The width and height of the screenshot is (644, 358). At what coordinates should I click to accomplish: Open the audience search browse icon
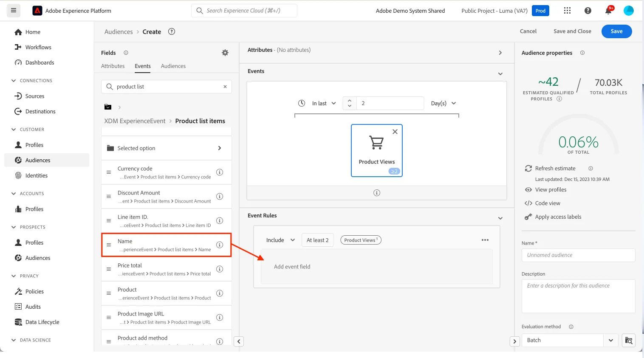629,340
